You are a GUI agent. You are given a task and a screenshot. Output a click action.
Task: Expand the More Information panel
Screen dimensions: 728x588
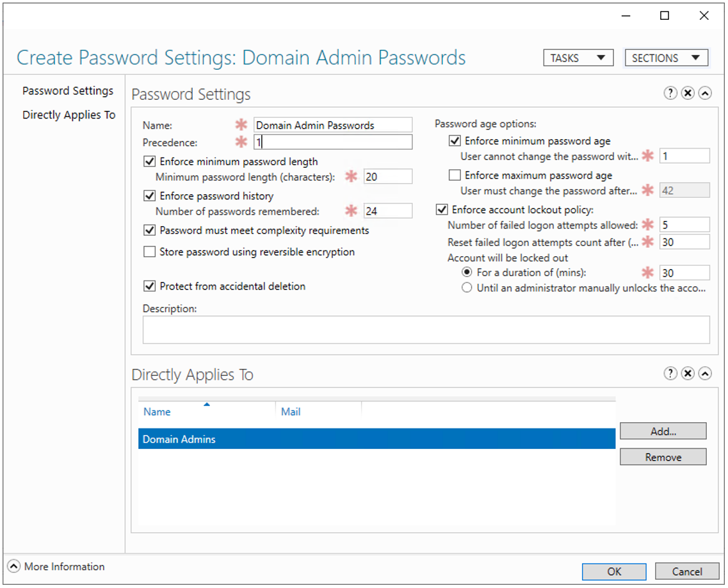[x=14, y=566]
